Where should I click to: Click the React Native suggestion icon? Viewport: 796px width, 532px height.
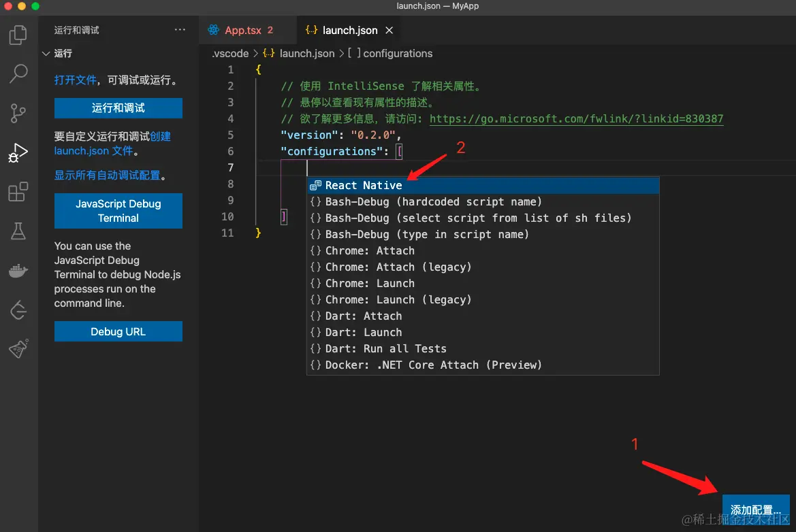[315, 186]
